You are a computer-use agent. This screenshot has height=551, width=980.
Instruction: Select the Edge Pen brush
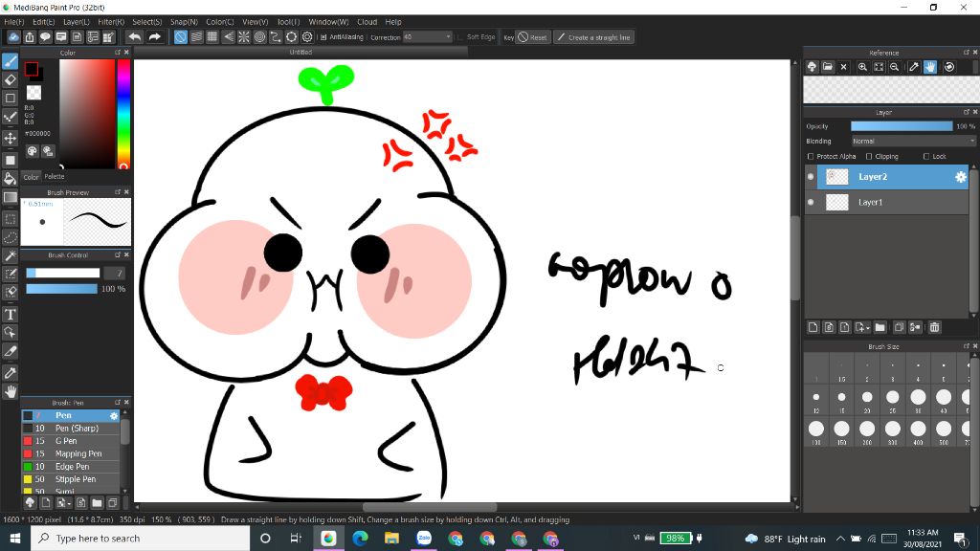pyautogui.click(x=71, y=467)
